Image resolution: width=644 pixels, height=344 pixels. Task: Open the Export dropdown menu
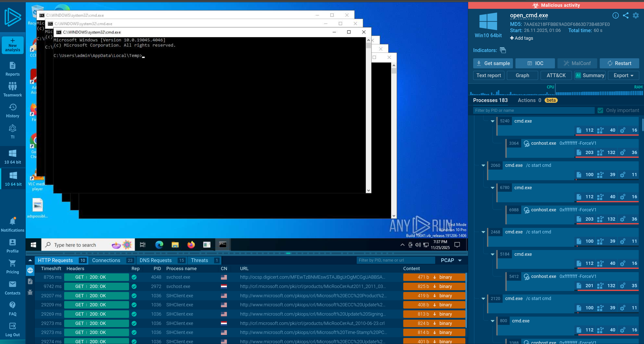coord(623,75)
